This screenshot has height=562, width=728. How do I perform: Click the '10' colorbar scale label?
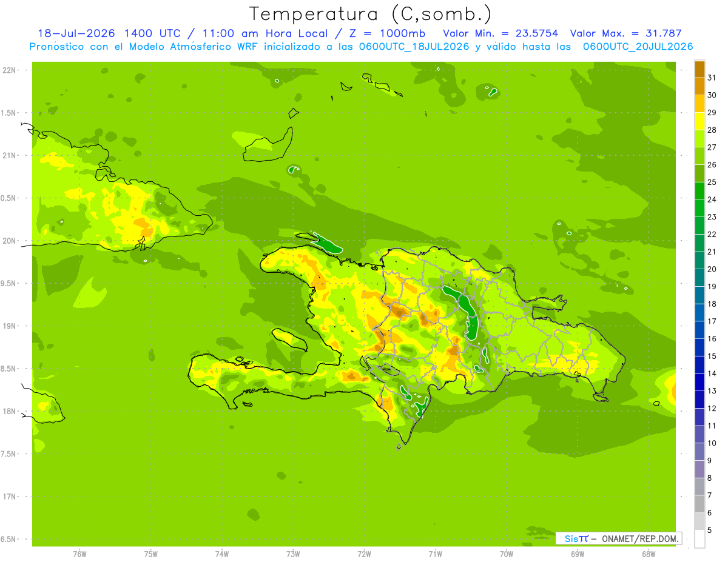point(712,443)
